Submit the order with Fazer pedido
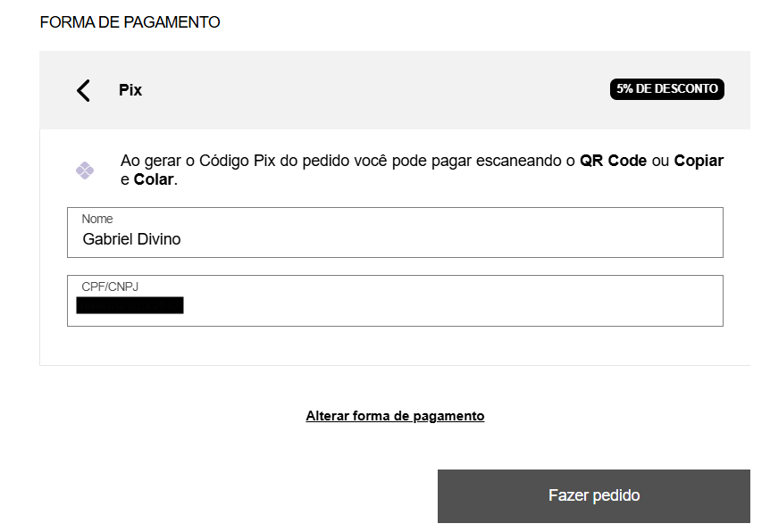The width and height of the screenshot is (770, 532). tap(594, 495)
